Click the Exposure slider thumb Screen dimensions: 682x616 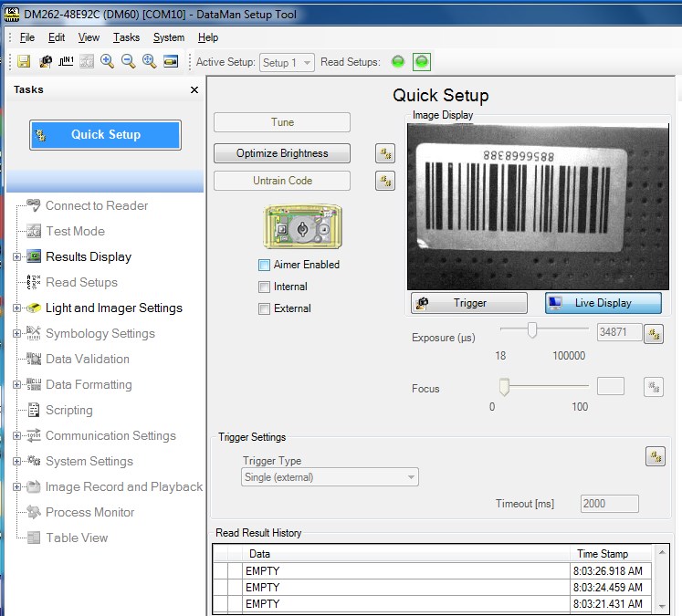532,330
